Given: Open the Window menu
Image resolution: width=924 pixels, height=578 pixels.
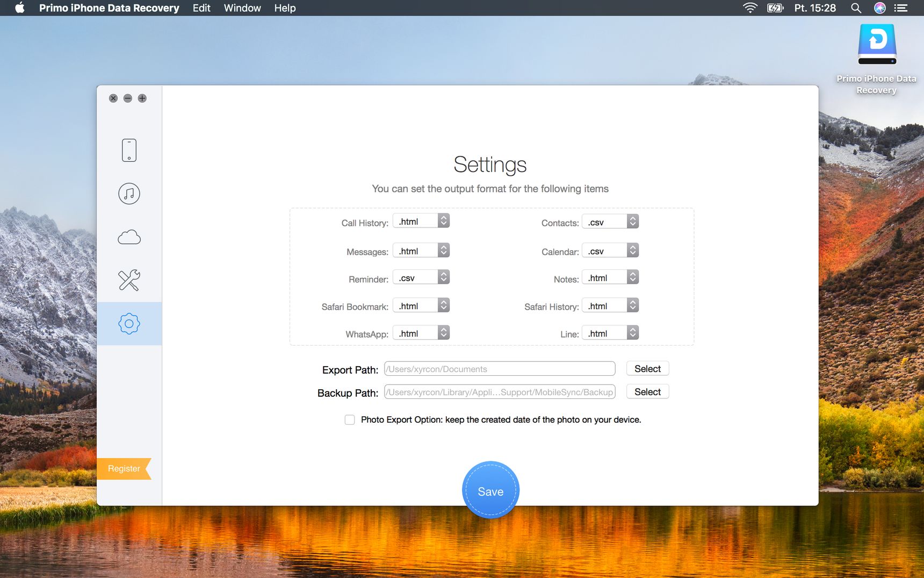Looking at the screenshot, I should (x=242, y=8).
